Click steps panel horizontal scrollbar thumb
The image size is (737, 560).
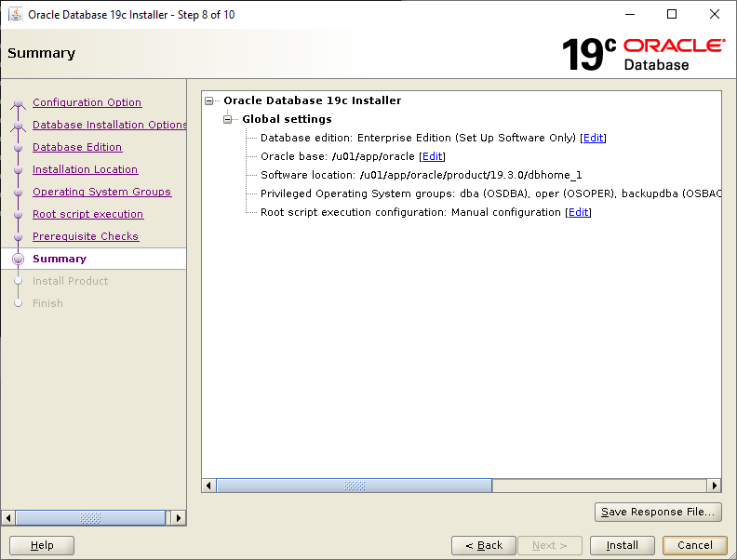pos(90,518)
